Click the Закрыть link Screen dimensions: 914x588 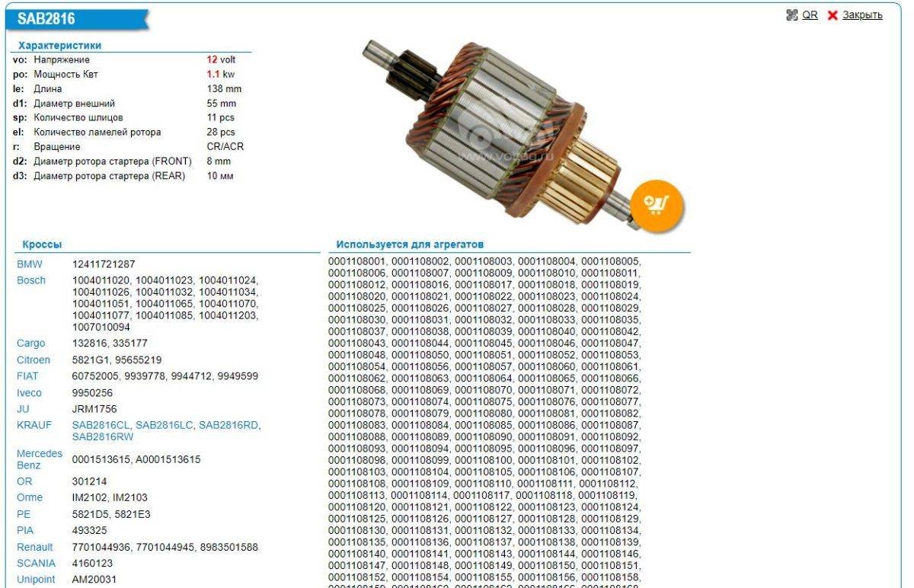(x=861, y=15)
